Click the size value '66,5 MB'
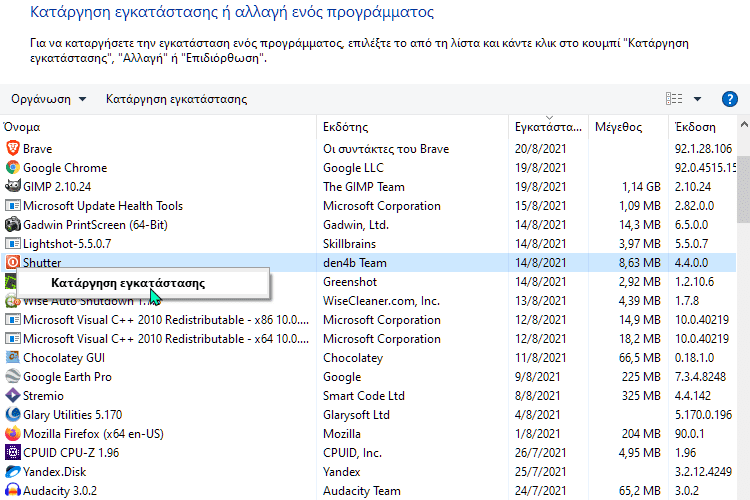The height and width of the screenshot is (500, 750). (640, 358)
